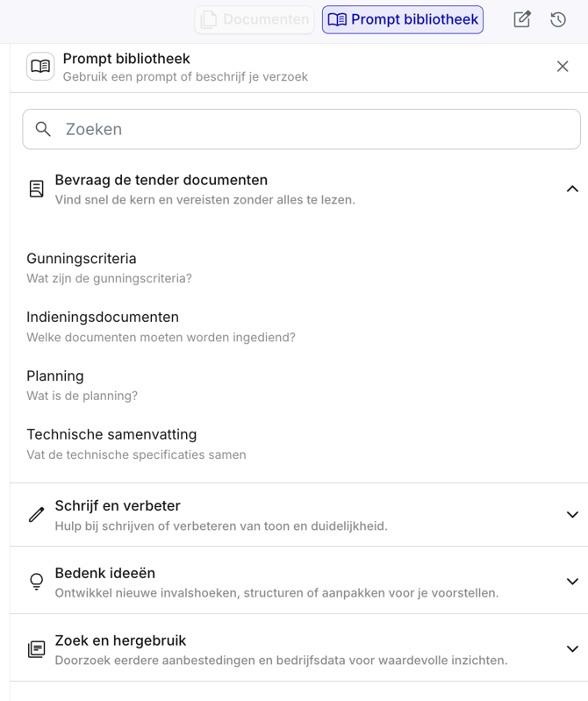Select the Prompt bibliotheek tab
Screen dimensions: 588x701
[x=403, y=19]
